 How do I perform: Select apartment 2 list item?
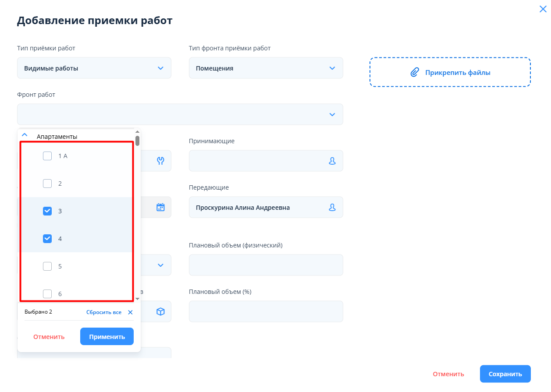pyautogui.click(x=60, y=184)
